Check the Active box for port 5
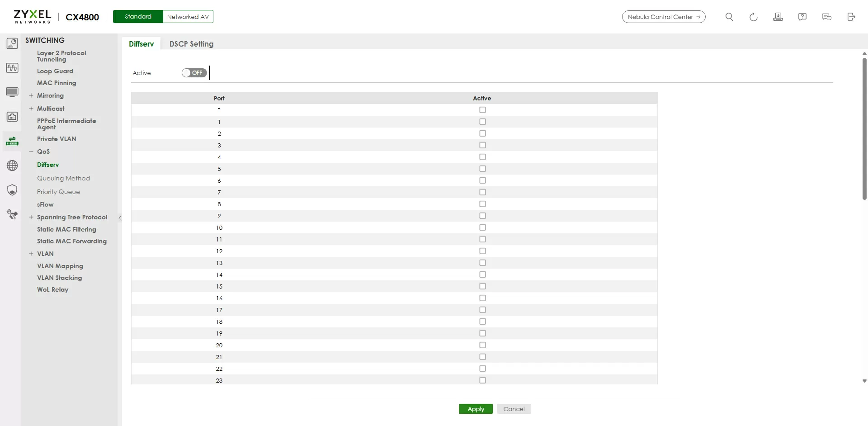Screen dimensions: 868x426 click(482, 169)
